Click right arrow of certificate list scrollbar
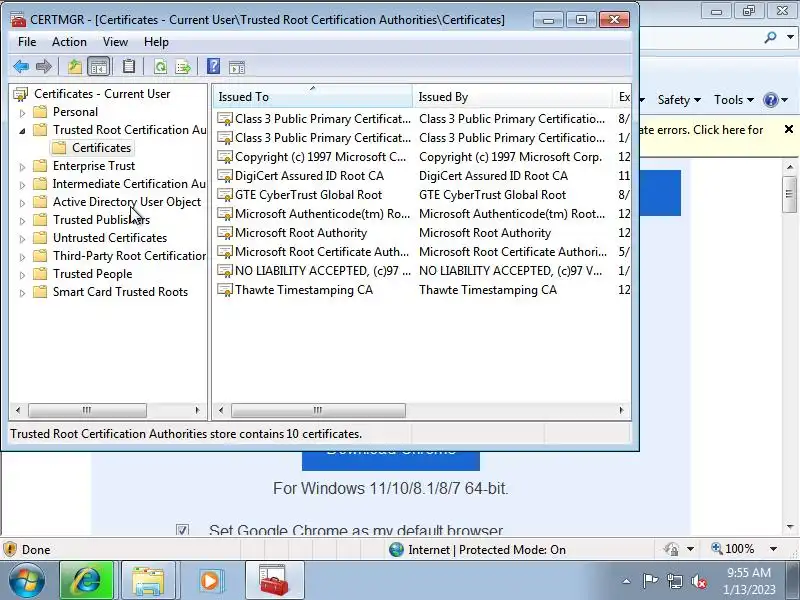Screen dimensions: 800x600 (x=621, y=410)
